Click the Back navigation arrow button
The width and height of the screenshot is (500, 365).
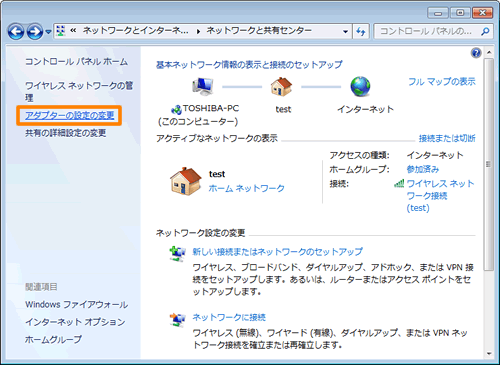click(16, 32)
